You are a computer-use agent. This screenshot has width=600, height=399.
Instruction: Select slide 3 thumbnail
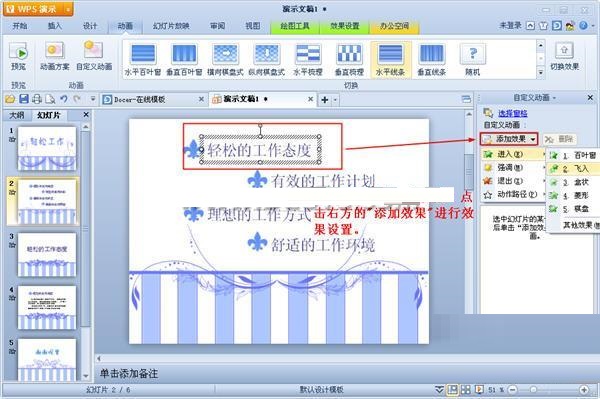[47, 254]
